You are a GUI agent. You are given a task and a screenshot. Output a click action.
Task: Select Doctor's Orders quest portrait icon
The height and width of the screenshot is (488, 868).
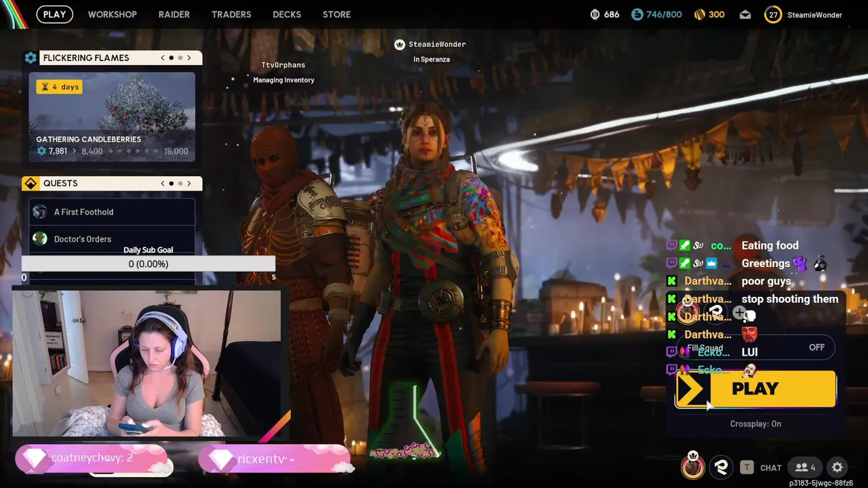(40, 239)
